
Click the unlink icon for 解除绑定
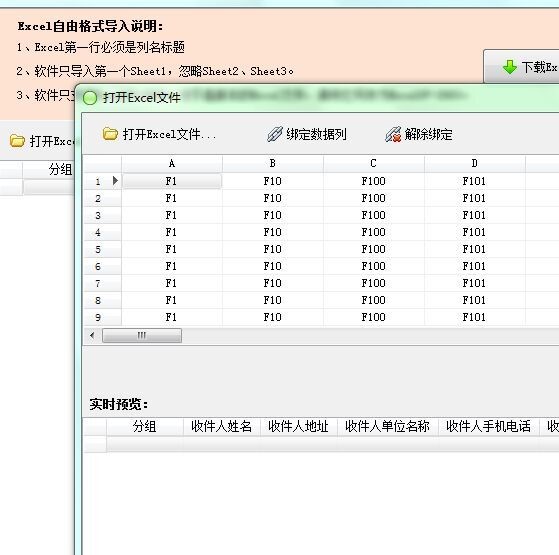click(393, 134)
